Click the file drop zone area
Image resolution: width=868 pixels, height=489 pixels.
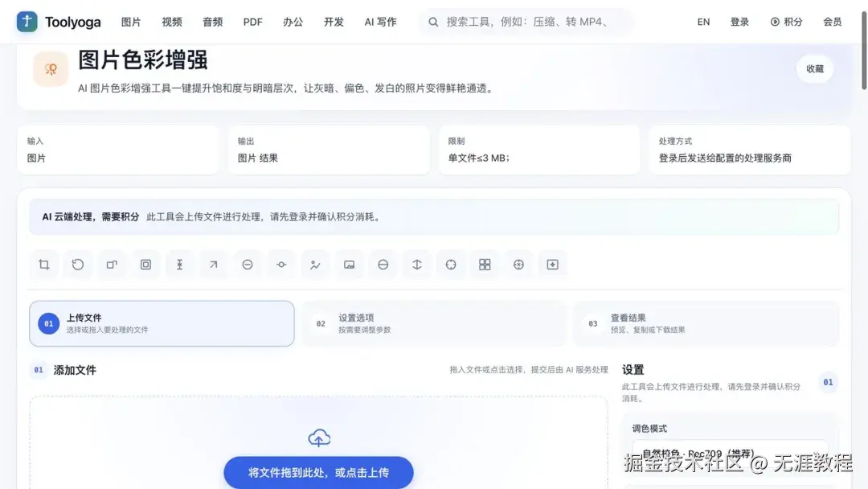[x=318, y=443]
